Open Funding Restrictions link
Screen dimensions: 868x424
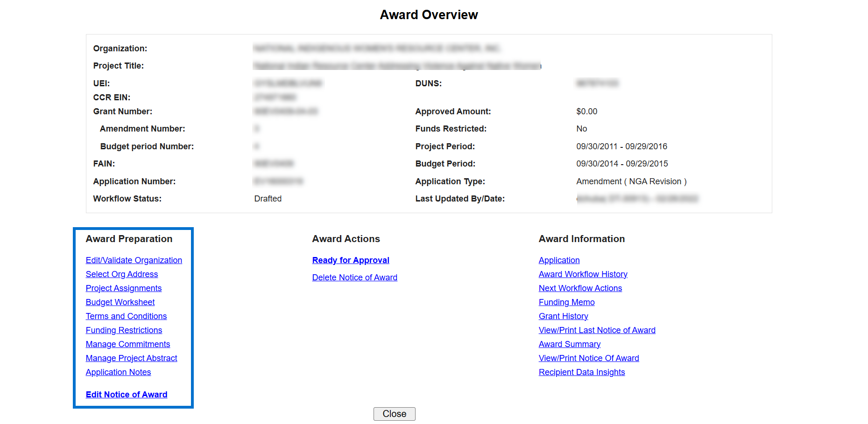[x=124, y=330]
